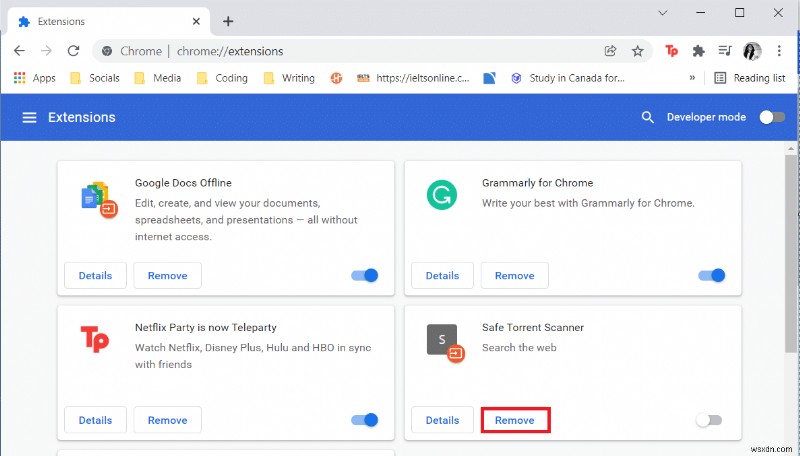Open the user profile avatar
The width and height of the screenshot is (800, 456).
tap(752, 50)
